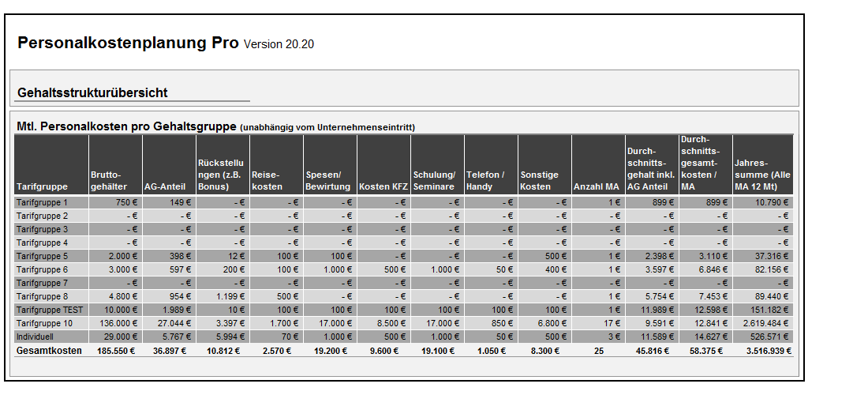Screen dimensions: 868x395
Task: Select Tarifgruppe 10 Jahressumme cell 2.619.484 €
Action: click(765, 323)
